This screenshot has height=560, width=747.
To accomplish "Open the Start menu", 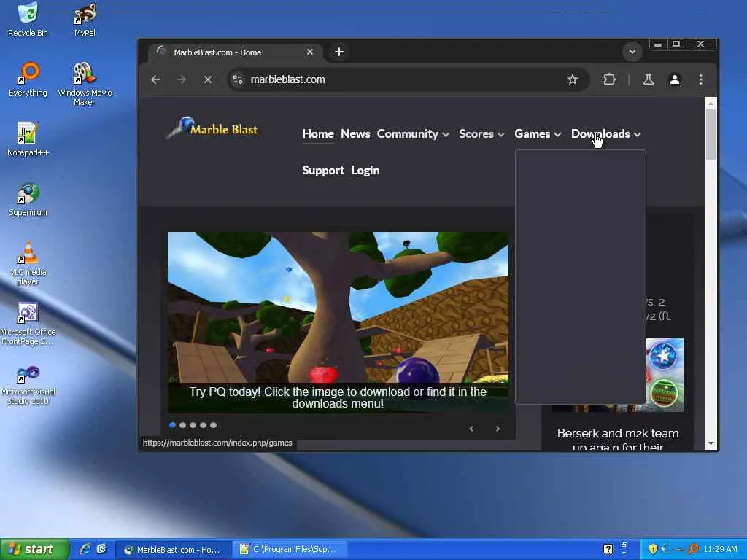I will [35, 550].
